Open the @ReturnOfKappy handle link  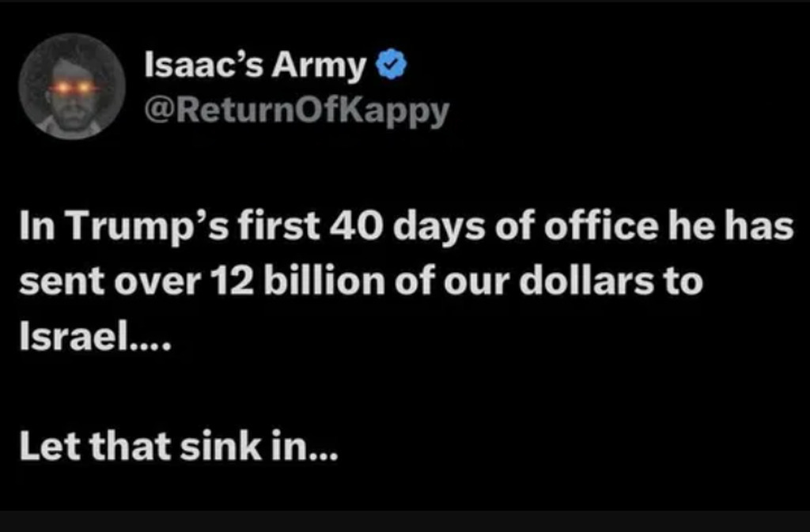[297, 112]
